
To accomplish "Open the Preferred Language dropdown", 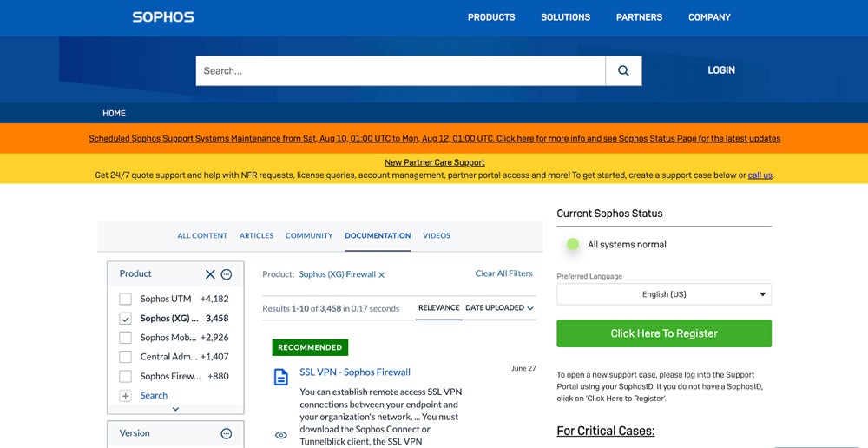I will click(x=664, y=294).
